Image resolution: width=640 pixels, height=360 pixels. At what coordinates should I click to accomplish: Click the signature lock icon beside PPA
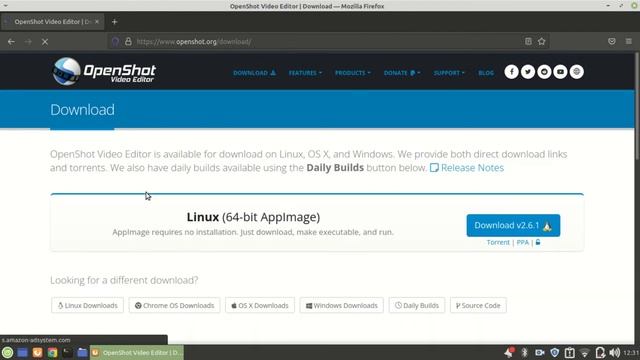click(x=538, y=242)
